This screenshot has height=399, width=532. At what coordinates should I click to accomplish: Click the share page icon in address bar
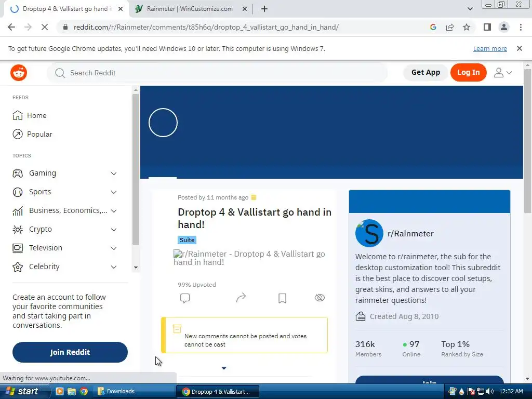[x=450, y=27]
